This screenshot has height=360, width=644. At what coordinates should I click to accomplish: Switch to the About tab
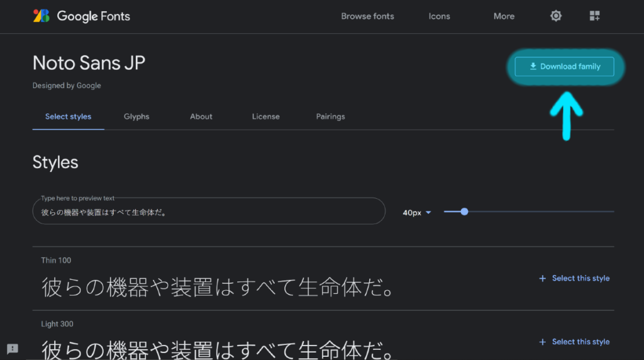tap(201, 116)
